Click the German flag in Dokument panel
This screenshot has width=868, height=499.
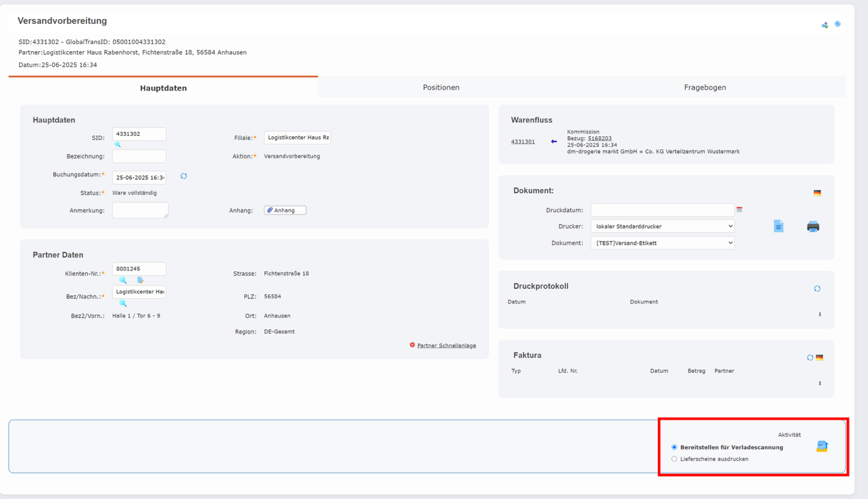coord(818,193)
